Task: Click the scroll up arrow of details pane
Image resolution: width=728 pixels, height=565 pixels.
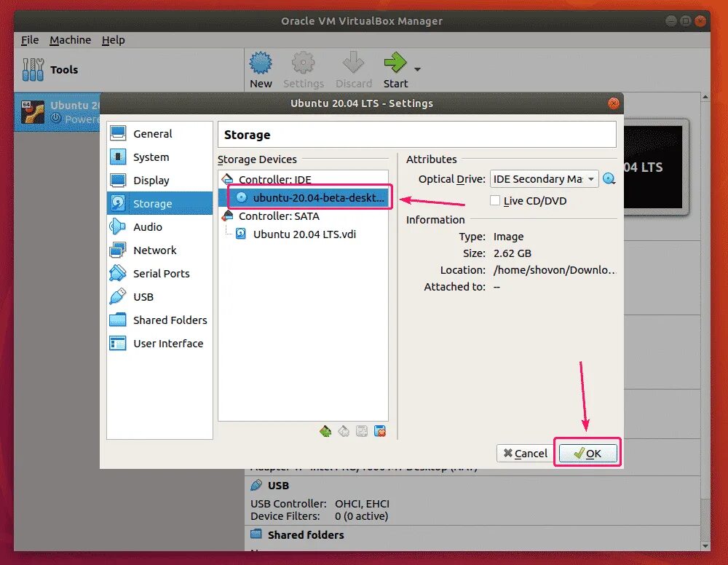Action: 705,97
